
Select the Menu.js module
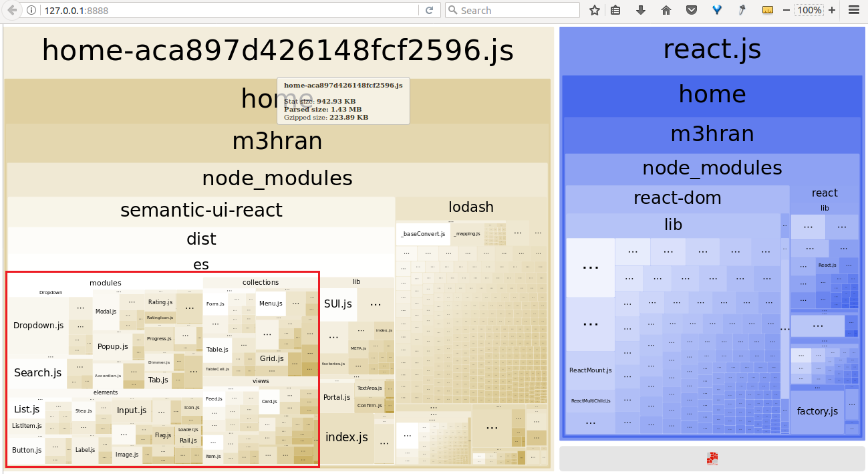pyautogui.click(x=271, y=304)
